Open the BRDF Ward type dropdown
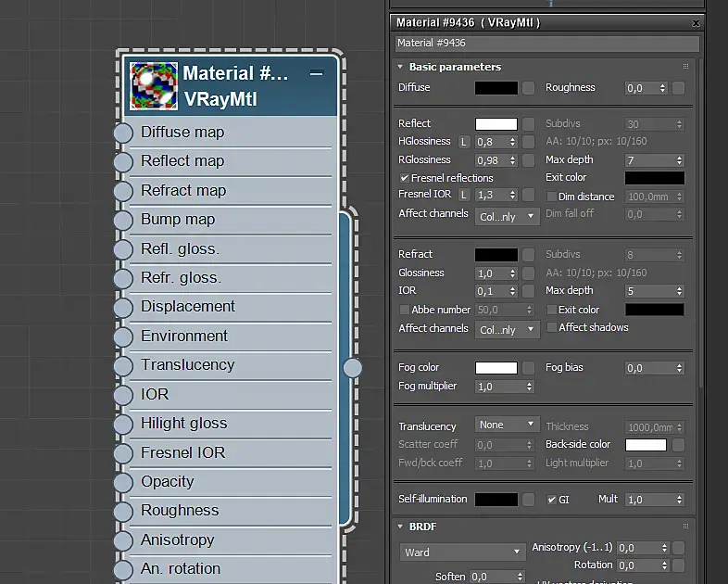The height and width of the screenshot is (584, 728). coord(462,552)
